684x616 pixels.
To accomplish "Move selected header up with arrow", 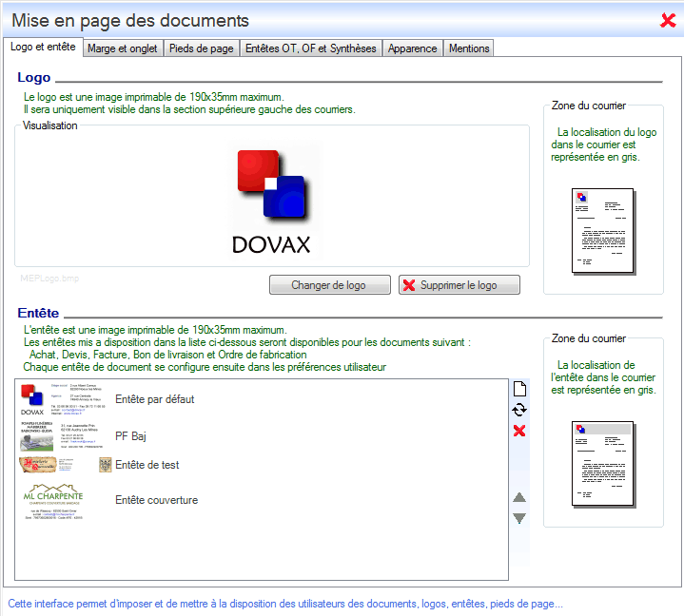I will (x=519, y=497).
